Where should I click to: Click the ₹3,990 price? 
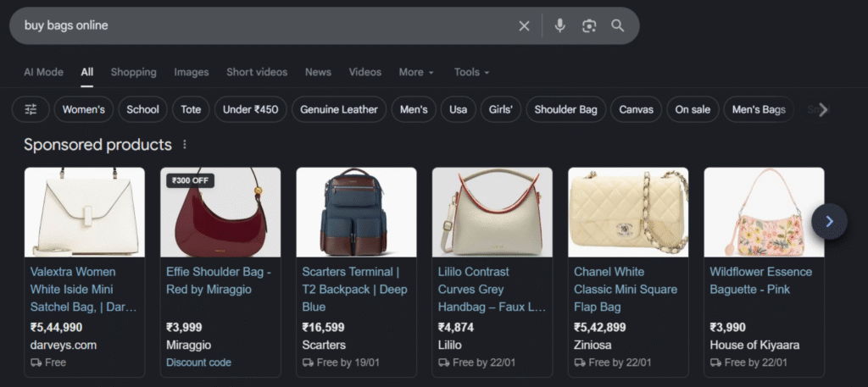tap(728, 328)
